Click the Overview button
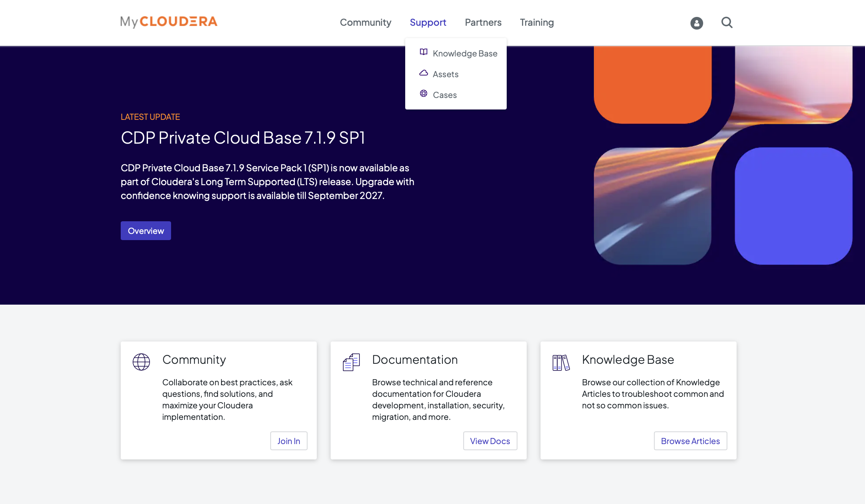Image resolution: width=865 pixels, height=504 pixels. (146, 230)
